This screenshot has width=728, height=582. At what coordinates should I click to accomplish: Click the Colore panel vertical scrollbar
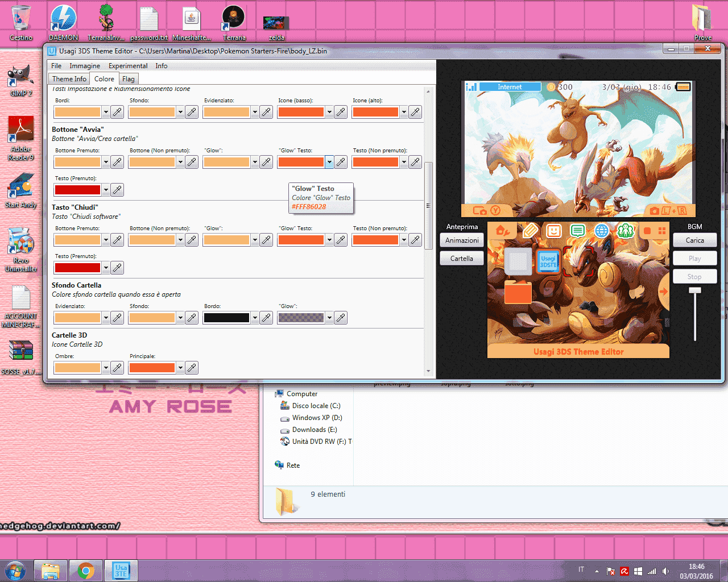(428, 206)
